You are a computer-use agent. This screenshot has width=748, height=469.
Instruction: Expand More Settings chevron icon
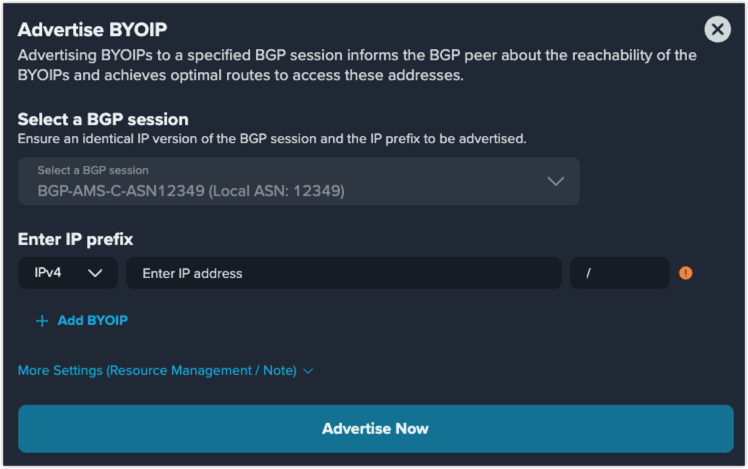308,371
